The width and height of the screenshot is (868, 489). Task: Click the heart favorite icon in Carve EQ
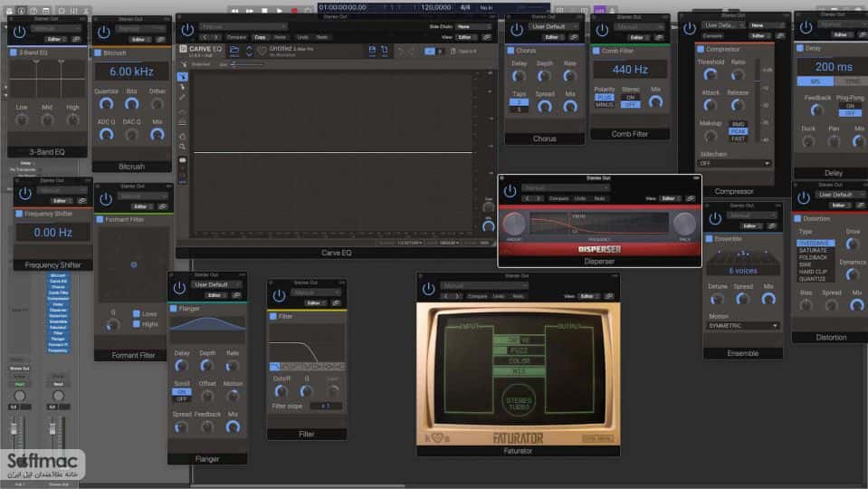tap(262, 51)
